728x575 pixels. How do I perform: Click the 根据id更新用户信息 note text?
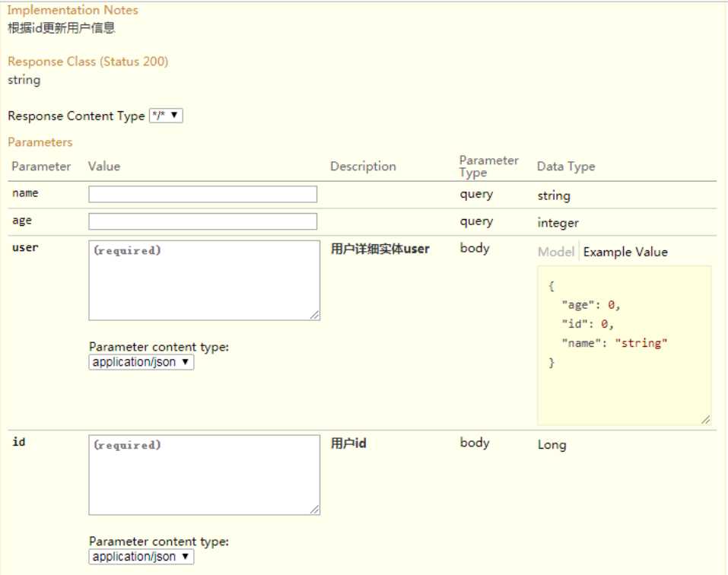(x=62, y=28)
